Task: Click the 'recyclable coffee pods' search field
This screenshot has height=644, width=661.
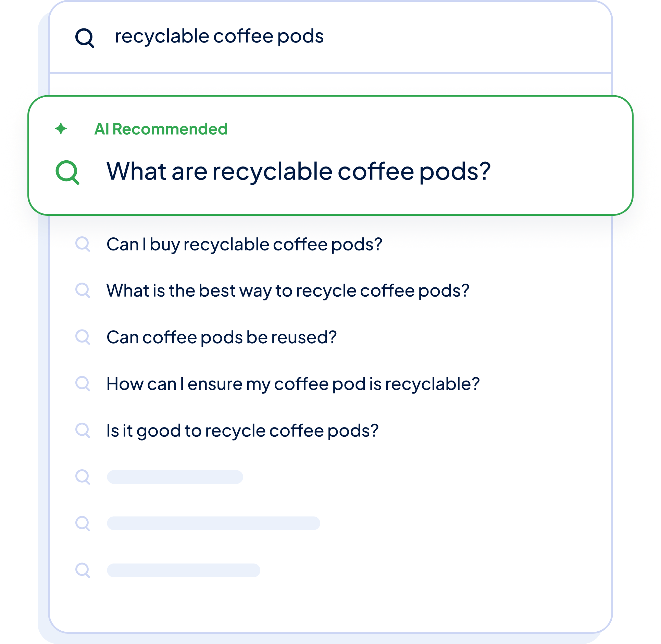Action: pos(219,36)
